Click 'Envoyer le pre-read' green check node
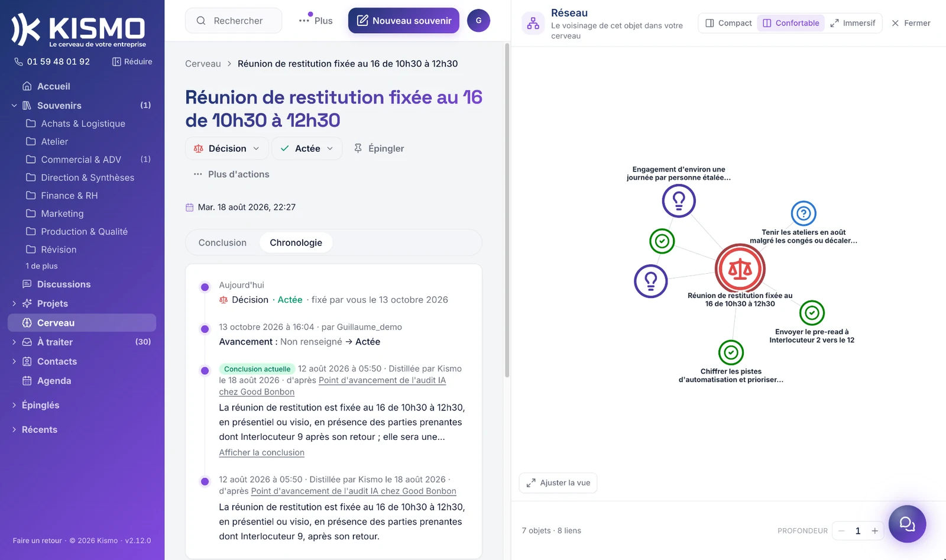946x560 pixels. (x=812, y=313)
